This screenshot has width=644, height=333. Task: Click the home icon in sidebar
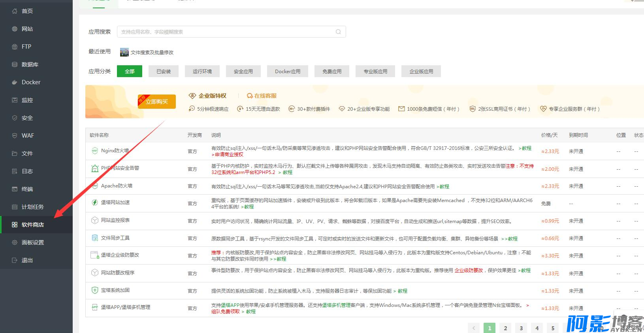tap(15, 11)
